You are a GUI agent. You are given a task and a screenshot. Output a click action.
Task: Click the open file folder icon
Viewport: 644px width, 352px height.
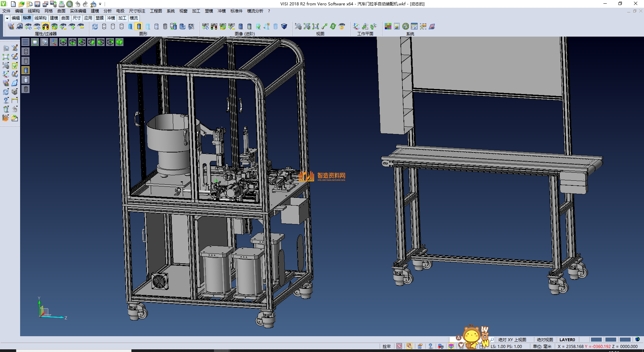[x=21, y=4]
